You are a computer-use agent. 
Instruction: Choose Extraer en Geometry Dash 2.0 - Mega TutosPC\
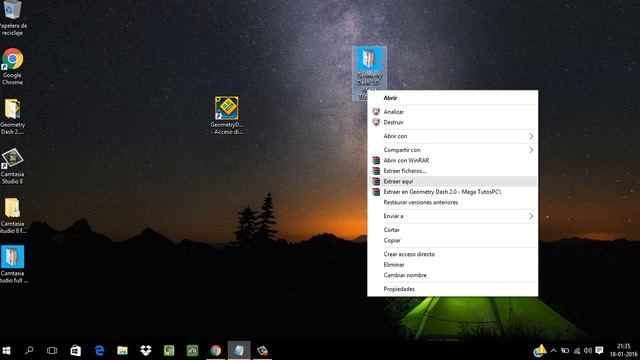(453, 192)
